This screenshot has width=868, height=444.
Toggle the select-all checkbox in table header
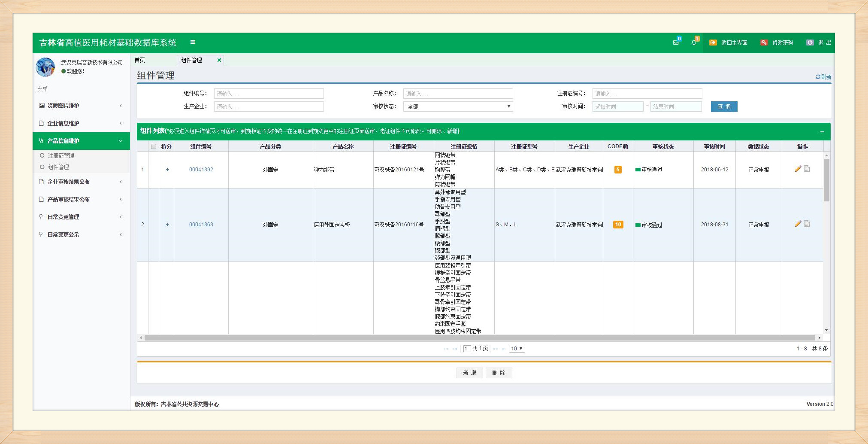pyautogui.click(x=154, y=147)
